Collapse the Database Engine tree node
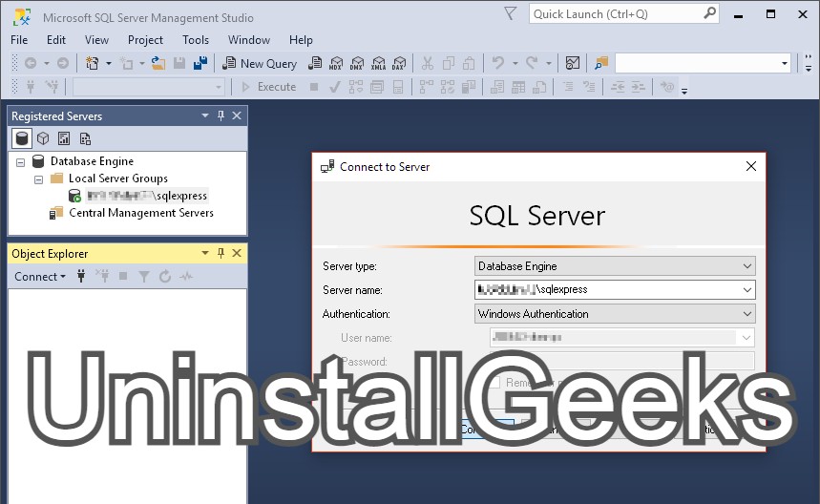This screenshot has width=820, height=504. pos(20,162)
